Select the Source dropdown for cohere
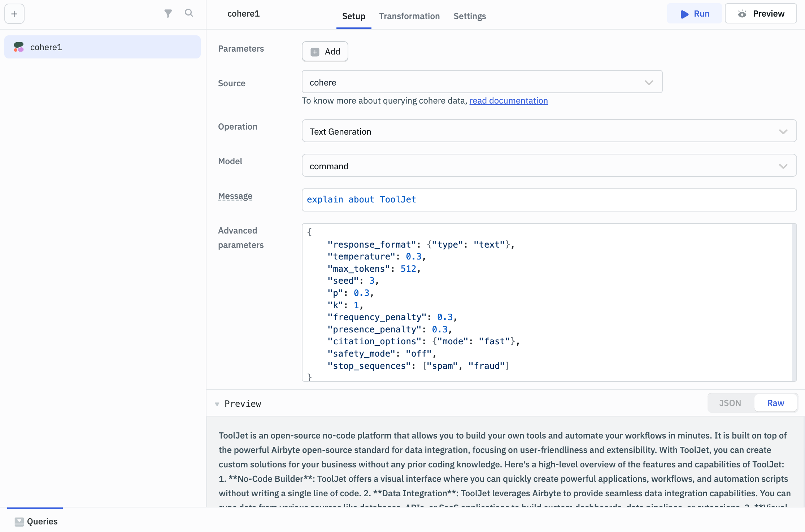This screenshot has height=532, width=805. pyautogui.click(x=482, y=83)
